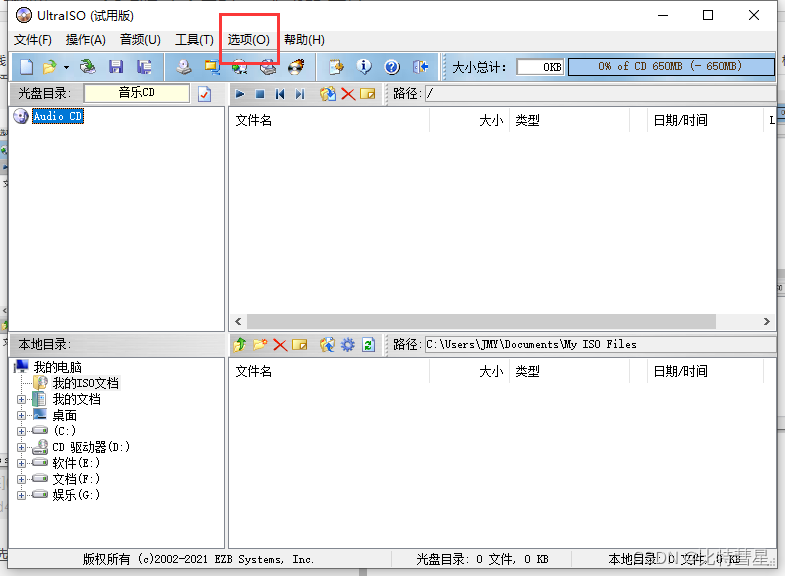This screenshot has height=576, width=785.
Task: Click the disc properties checkmark icon
Action: (204, 94)
